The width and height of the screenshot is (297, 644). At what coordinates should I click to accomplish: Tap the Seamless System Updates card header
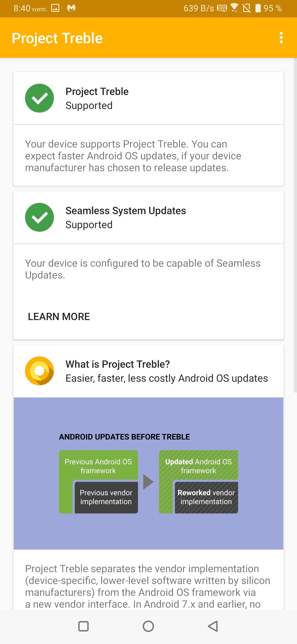tap(148, 217)
